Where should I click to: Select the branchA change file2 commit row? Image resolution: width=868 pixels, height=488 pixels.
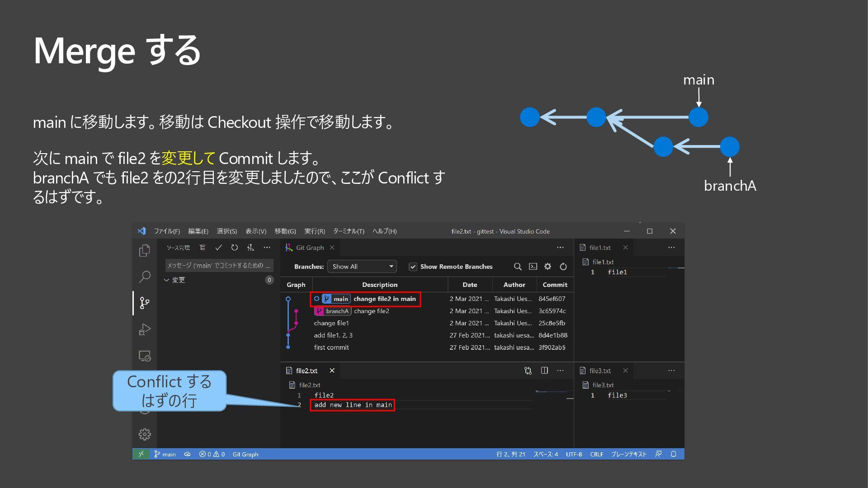click(371, 311)
